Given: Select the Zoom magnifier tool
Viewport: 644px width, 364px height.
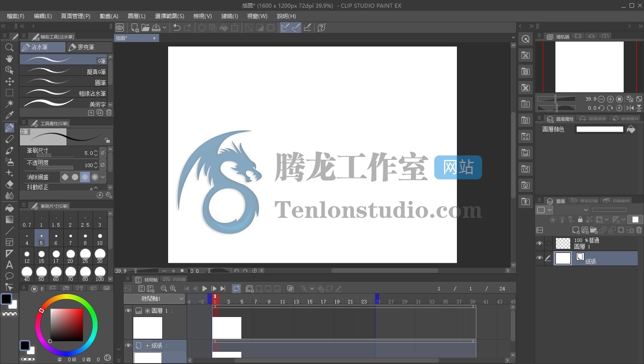Looking at the screenshot, I should 9,47.
